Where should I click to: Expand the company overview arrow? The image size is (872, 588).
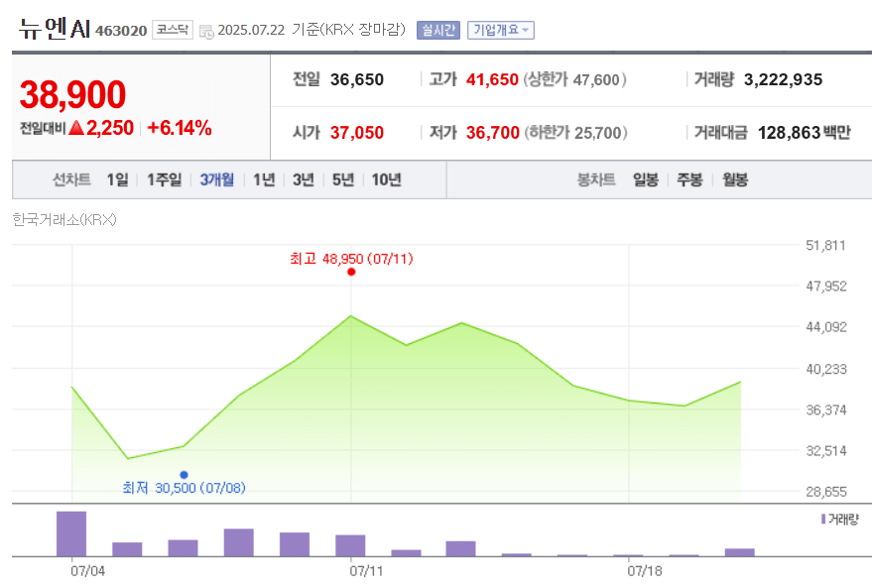(x=526, y=29)
